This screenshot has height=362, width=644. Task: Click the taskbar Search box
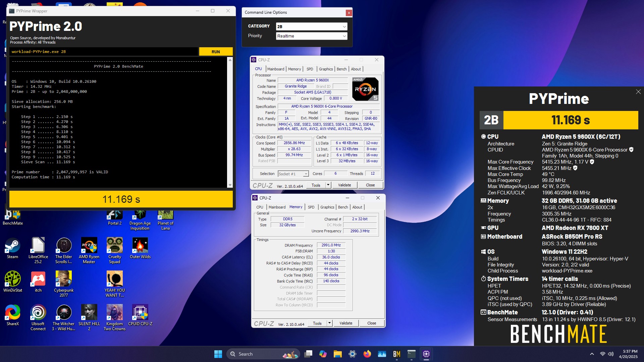[x=263, y=354]
